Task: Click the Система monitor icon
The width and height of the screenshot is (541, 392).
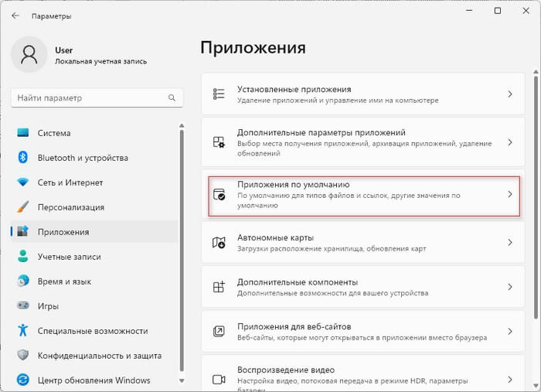Action: pos(22,132)
